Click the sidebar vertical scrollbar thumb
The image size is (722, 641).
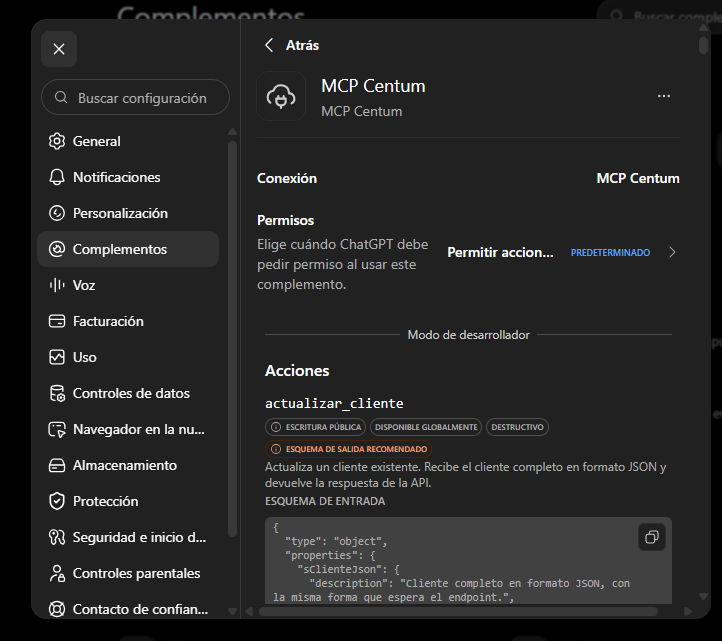pos(233,339)
